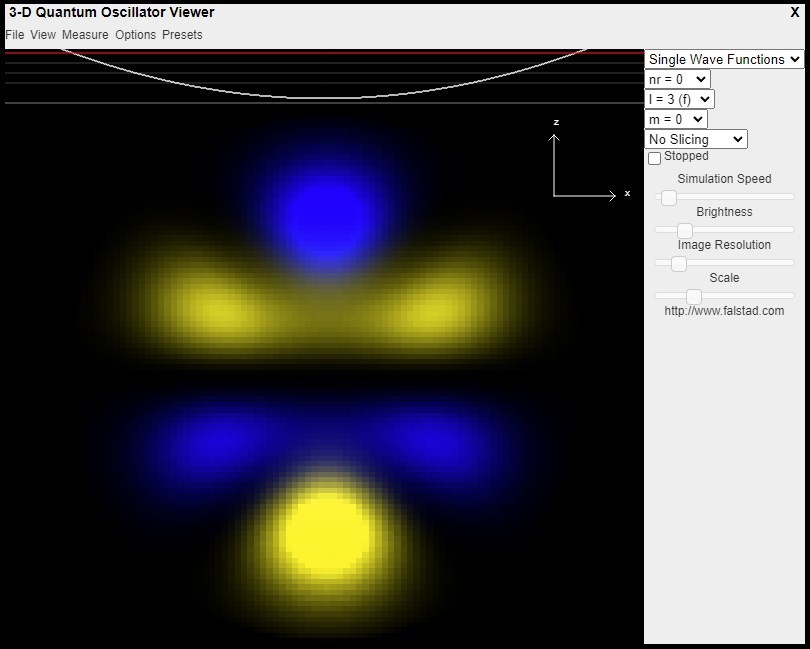The width and height of the screenshot is (810, 649).
Task: Open the Options menu
Action: 135,35
